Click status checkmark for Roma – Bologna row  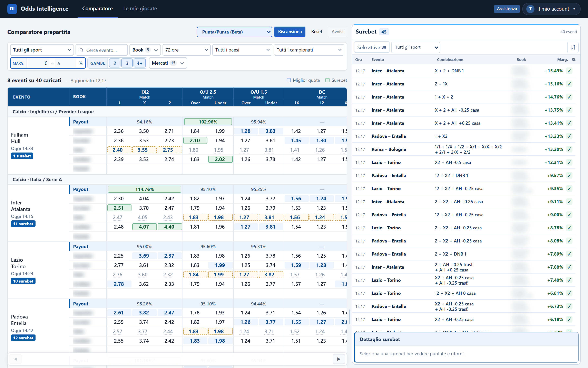pos(569,149)
